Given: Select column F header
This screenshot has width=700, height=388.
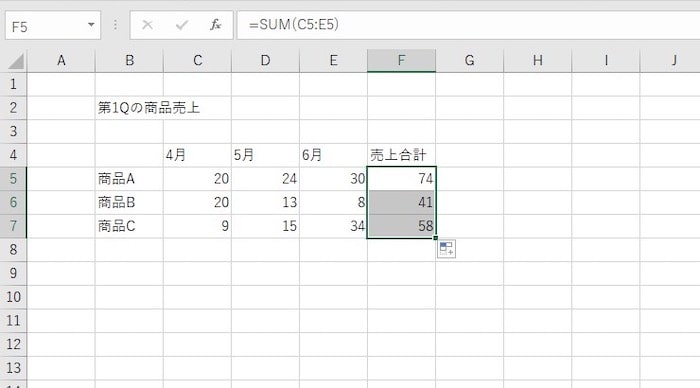Looking at the screenshot, I should (x=401, y=60).
